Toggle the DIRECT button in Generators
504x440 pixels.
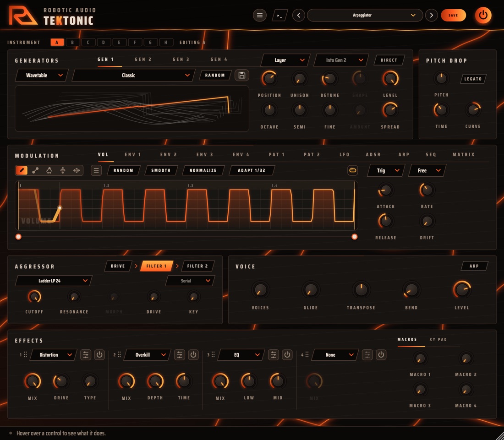389,60
